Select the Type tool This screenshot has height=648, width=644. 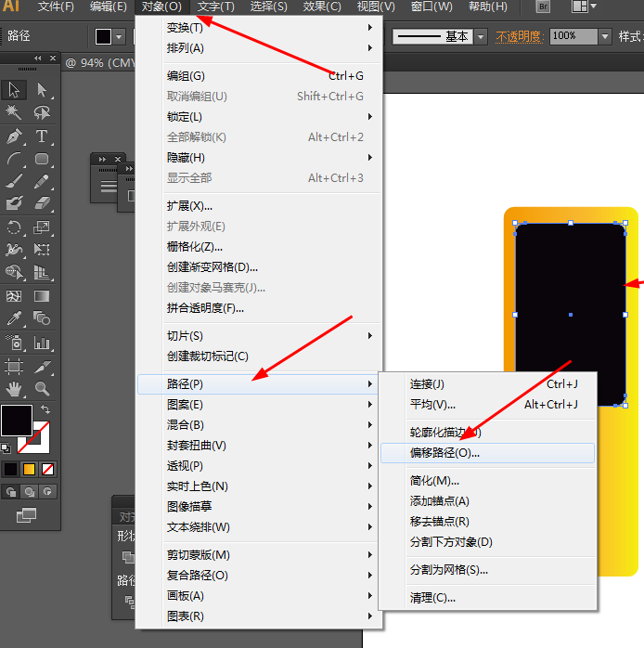point(42,136)
